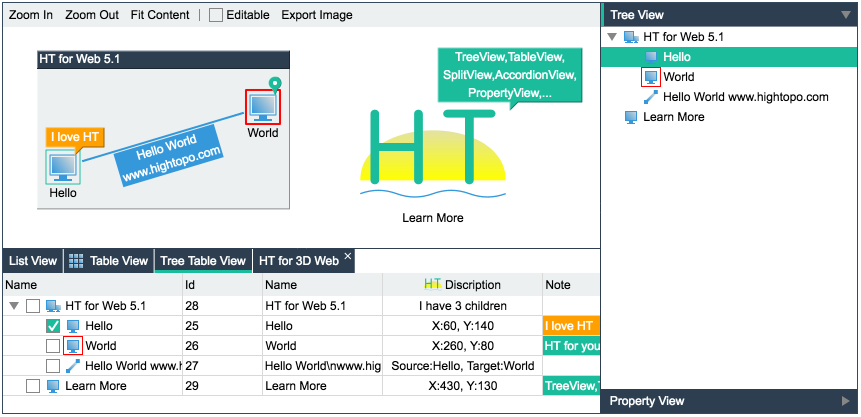
Task: Click Export Image in the toolbar
Action: [317, 15]
